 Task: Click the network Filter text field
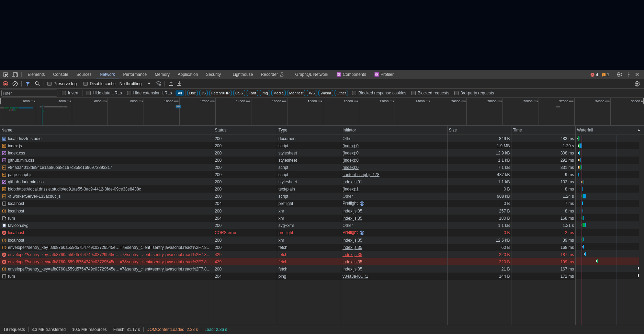pyautogui.click(x=30, y=93)
